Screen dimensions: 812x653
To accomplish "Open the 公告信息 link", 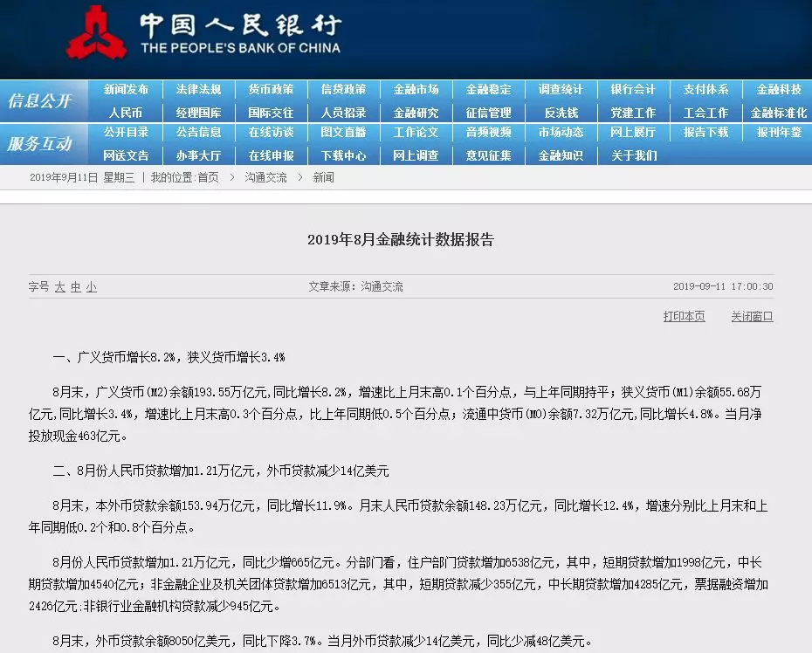I will point(198,133).
